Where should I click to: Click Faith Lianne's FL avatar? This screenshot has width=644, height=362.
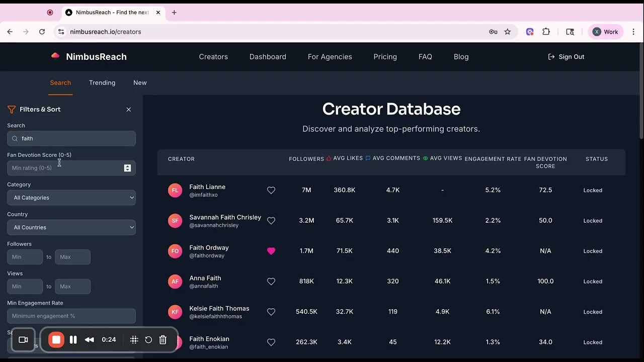pos(175,191)
